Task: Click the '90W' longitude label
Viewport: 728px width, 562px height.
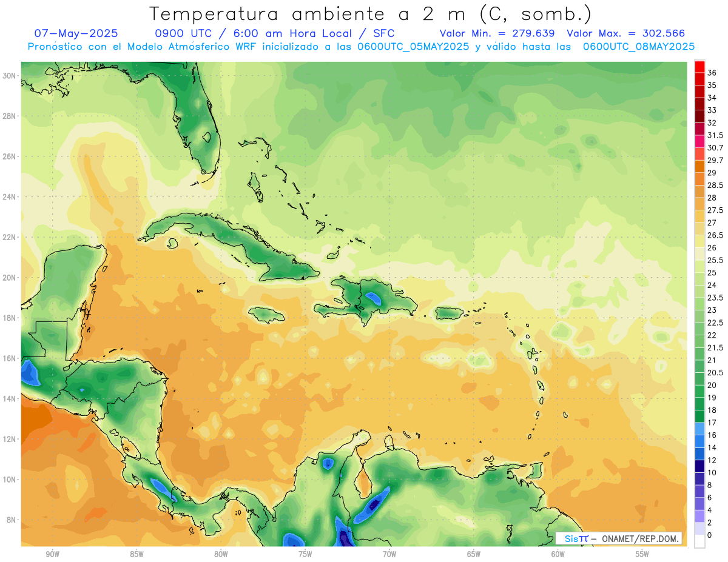Action: click(x=53, y=555)
